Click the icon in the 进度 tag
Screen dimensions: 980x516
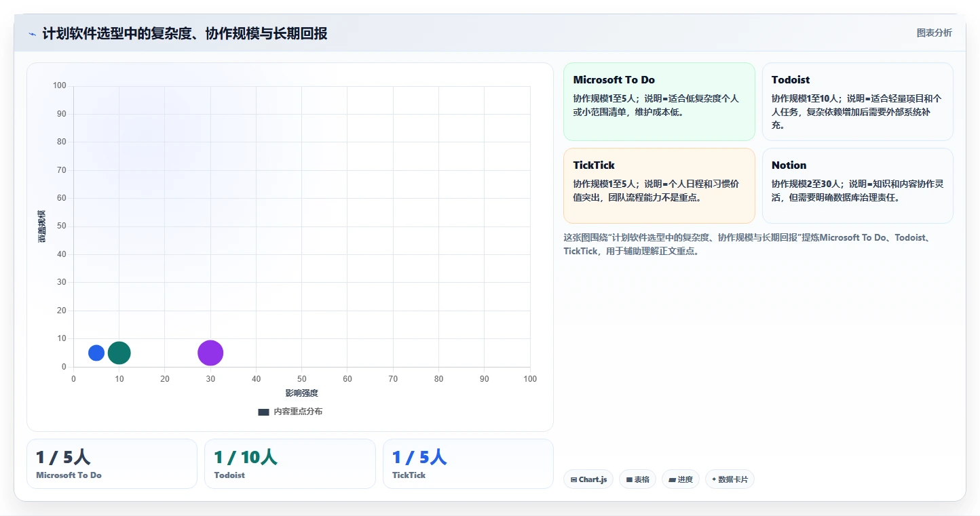672,479
